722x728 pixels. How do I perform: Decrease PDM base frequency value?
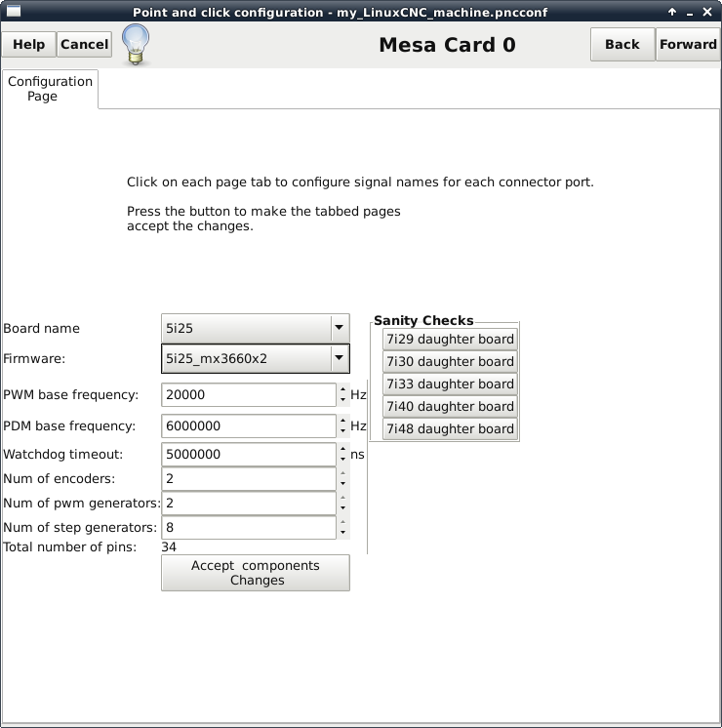[342, 431]
